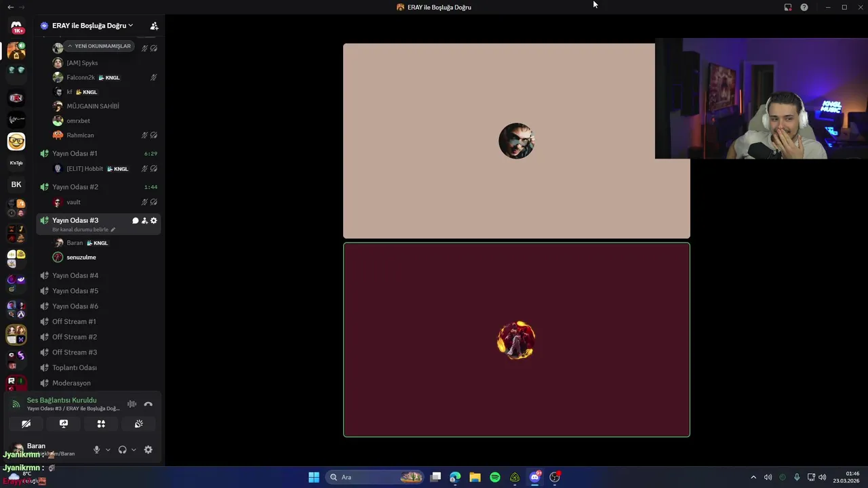The width and height of the screenshot is (868, 488).
Task: Jump to Yeni Okunmamışlar unread indicator
Action: 99,46
